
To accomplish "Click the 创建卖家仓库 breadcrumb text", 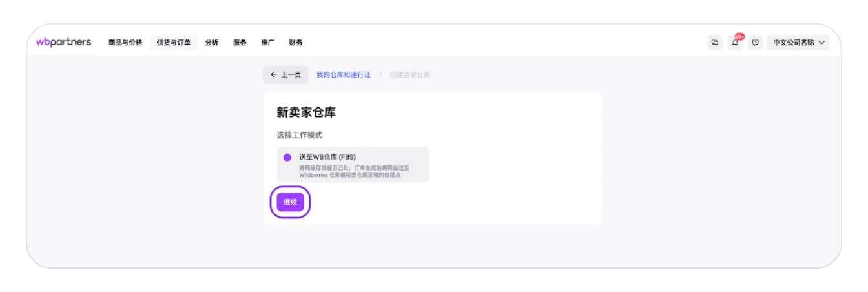I will tap(410, 75).
